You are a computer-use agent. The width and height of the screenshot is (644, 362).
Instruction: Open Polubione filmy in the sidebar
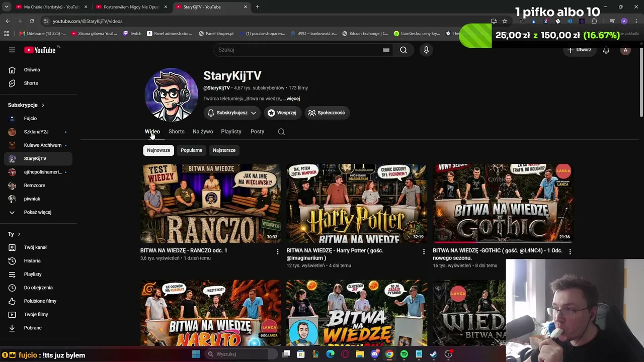point(38,301)
